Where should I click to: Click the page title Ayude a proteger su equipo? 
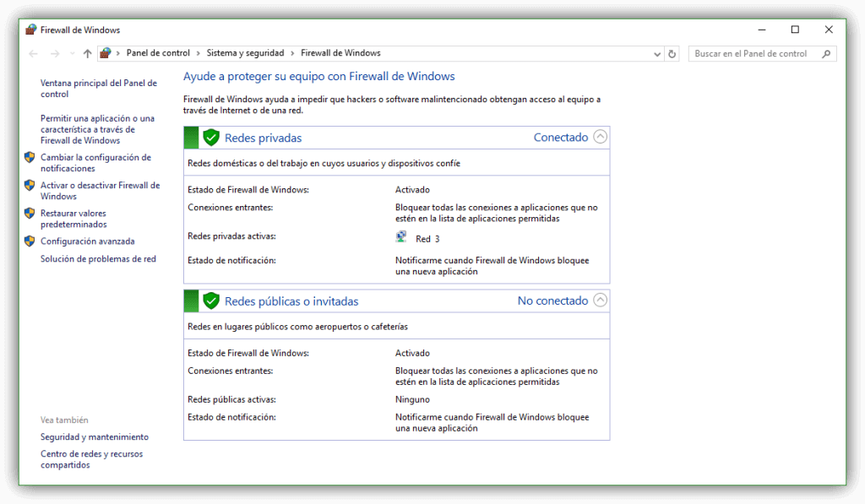[318, 76]
